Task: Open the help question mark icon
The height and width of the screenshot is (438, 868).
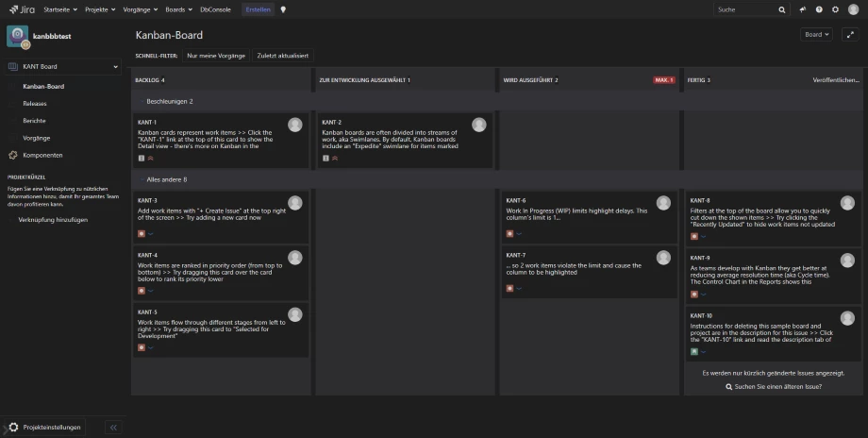Action: click(819, 9)
